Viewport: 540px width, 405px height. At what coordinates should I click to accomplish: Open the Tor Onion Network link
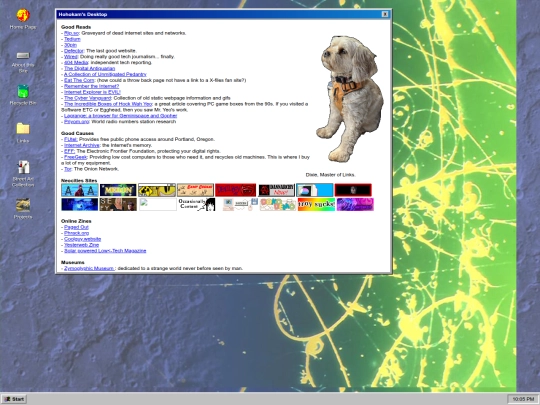pyautogui.click(x=68, y=169)
